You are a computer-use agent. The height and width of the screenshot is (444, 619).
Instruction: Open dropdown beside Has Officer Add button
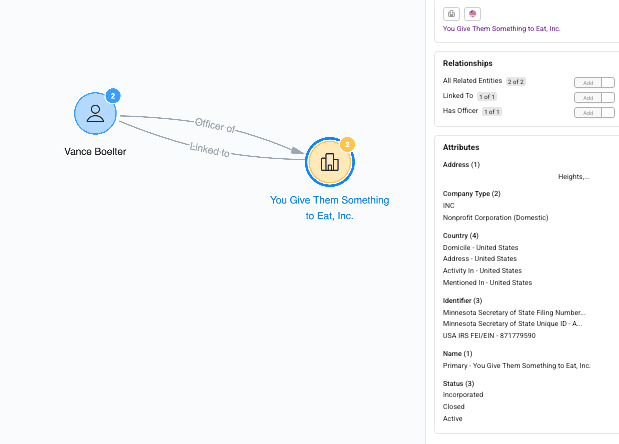tap(607, 112)
